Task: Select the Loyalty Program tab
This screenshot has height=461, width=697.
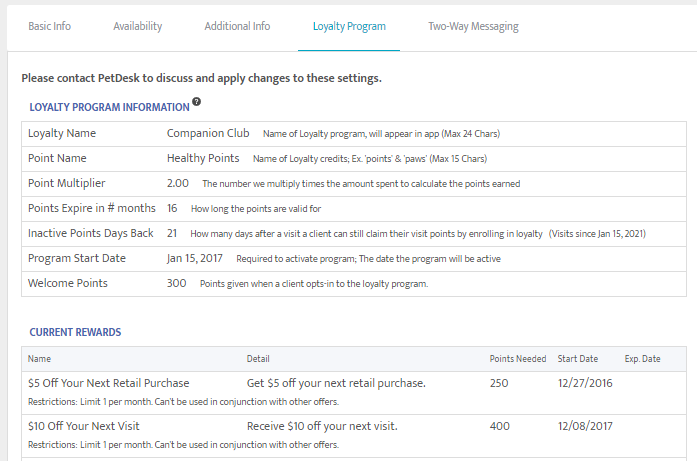Action: 348,26
